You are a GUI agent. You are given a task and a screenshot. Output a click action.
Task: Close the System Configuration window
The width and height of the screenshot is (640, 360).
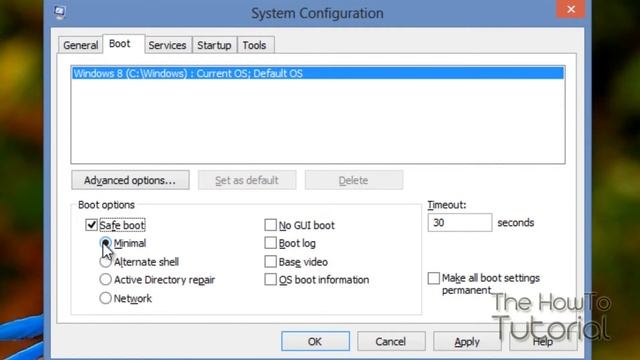pos(571,9)
